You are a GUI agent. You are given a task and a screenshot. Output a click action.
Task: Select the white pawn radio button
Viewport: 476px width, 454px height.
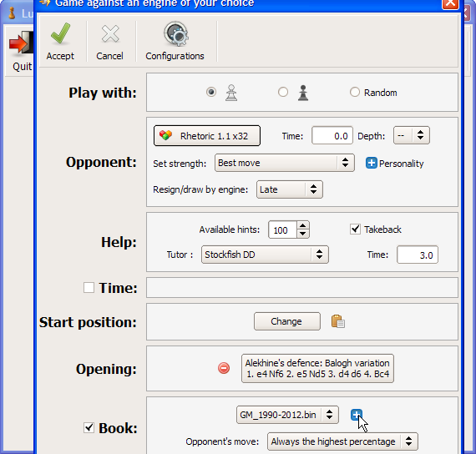(x=211, y=92)
